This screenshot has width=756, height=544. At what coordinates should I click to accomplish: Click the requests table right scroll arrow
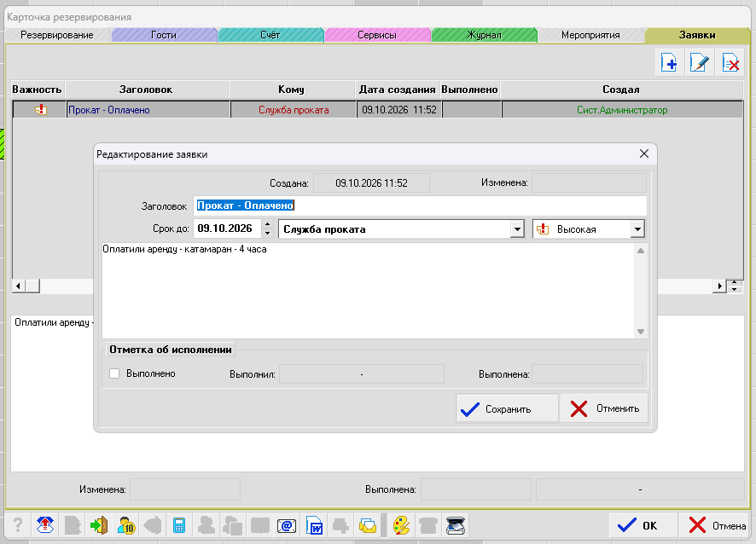click(719, 286)
